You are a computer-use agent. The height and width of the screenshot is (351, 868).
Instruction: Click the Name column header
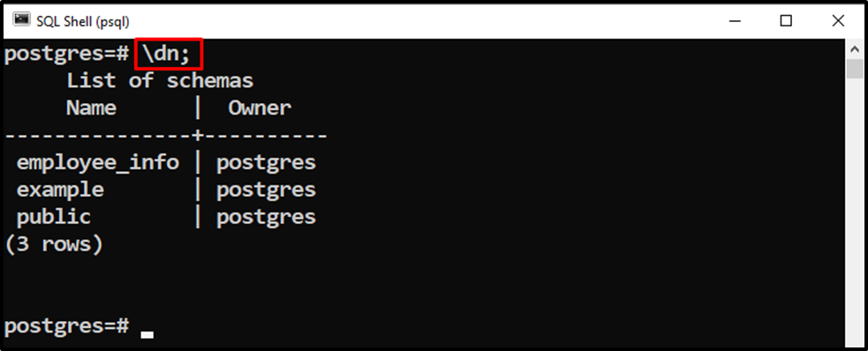[91, 108]
